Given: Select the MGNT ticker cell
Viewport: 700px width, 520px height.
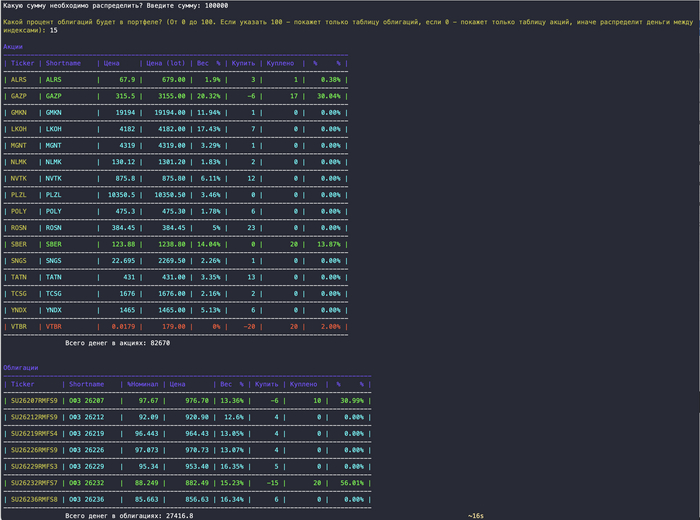Looking at the screenshot, I should coord(19,146).
